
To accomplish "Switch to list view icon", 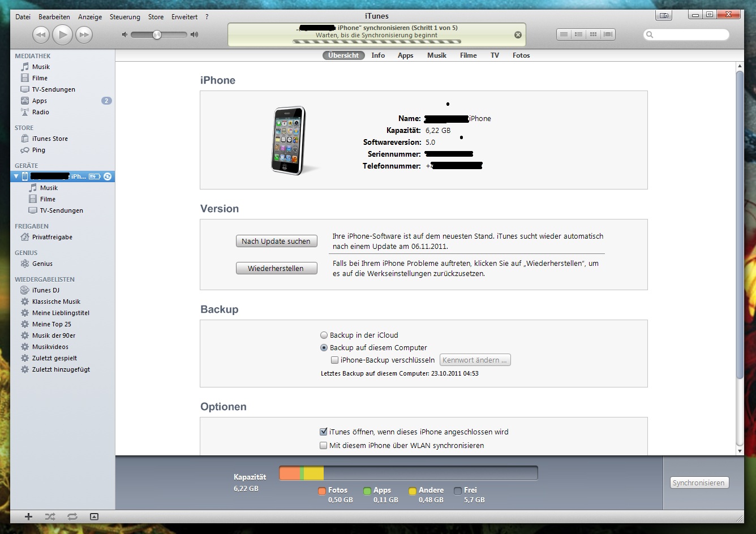I will [x=564, y=35].
